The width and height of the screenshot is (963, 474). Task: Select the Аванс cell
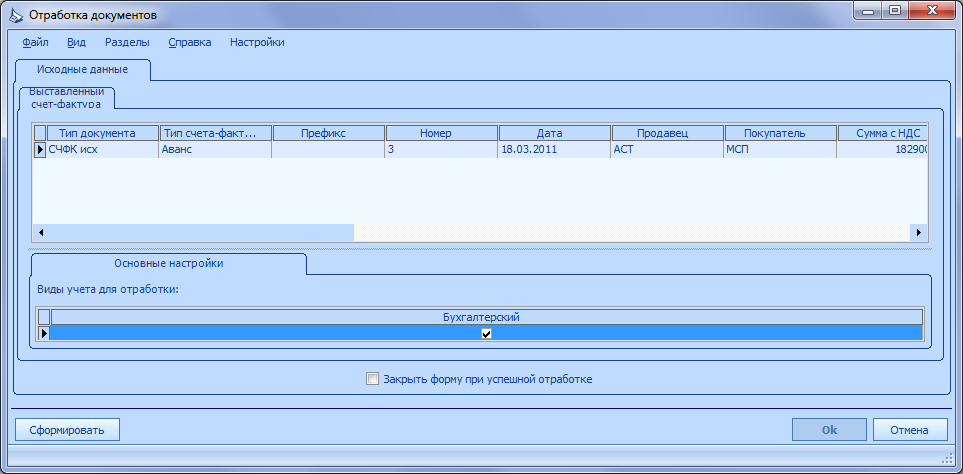pyautogui.click(x=216, y=149)
